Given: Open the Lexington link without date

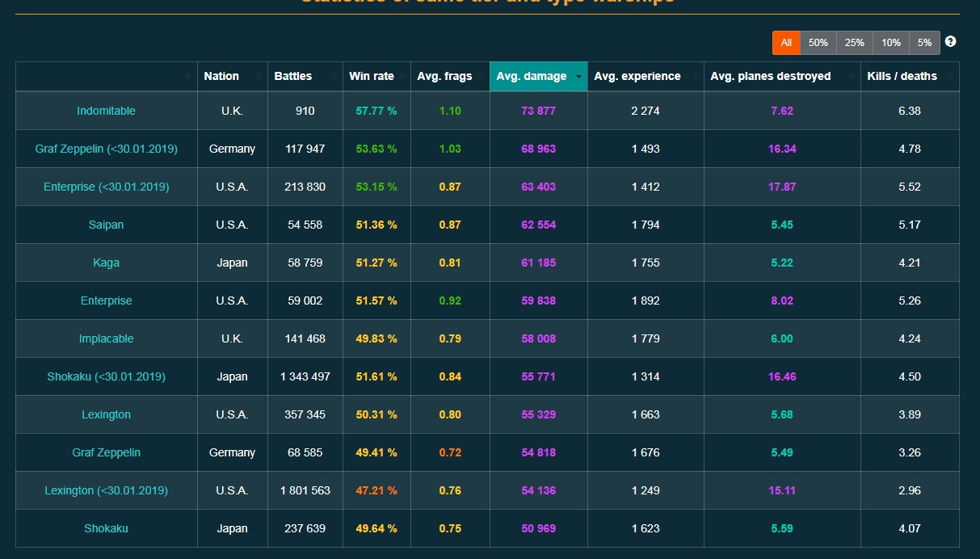Looking at the screenshot, I should 106,414.
